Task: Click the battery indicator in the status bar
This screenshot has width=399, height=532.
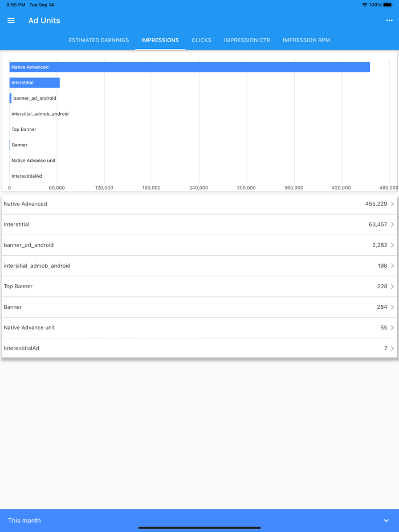Action: [387, 5]
